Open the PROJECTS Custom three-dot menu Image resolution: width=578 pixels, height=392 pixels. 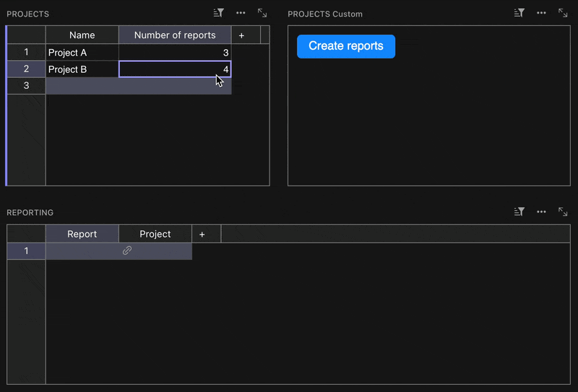(541, 13)
